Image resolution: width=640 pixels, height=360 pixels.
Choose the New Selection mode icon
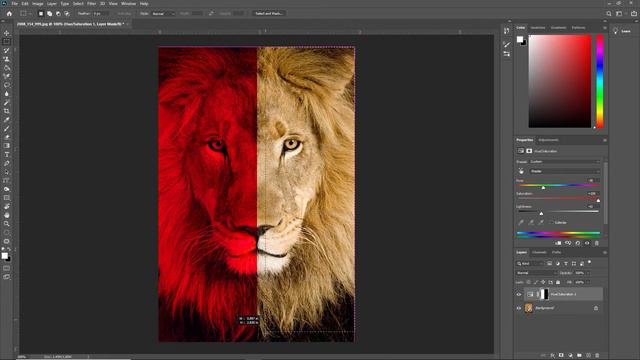pos(41,13)
